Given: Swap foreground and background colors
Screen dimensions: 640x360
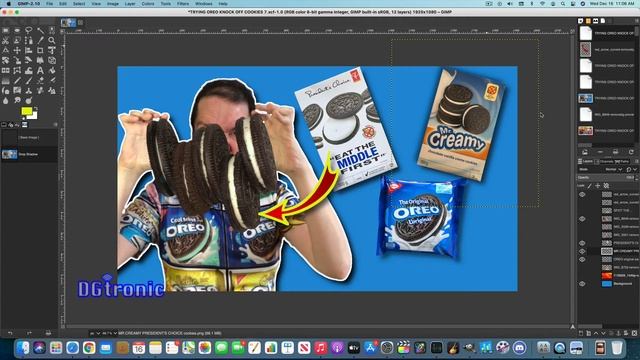Looking at the screenshot, I should pyautogui.click(x=36, y=108).
